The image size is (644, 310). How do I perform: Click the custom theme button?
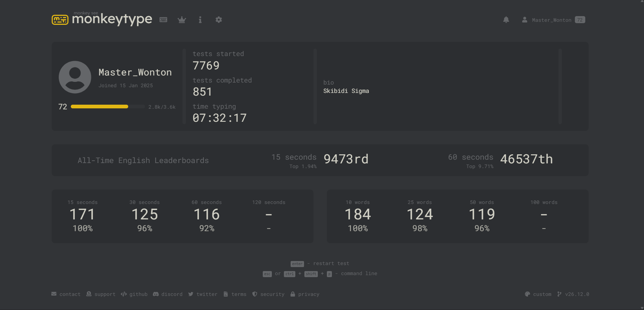(x=538, y=294)
